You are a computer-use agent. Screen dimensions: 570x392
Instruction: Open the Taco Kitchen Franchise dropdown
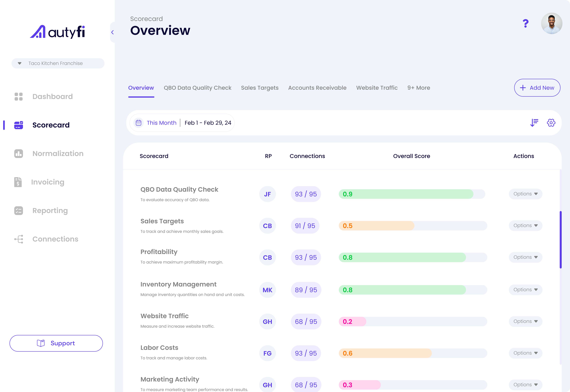point(58,63)
